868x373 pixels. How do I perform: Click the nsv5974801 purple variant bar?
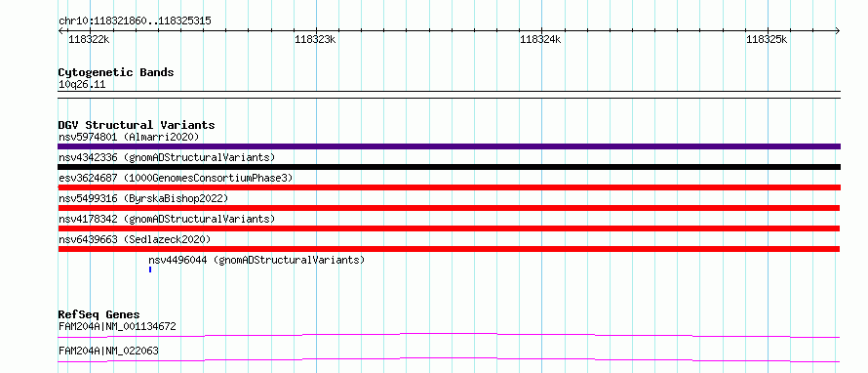pos(449,146)
